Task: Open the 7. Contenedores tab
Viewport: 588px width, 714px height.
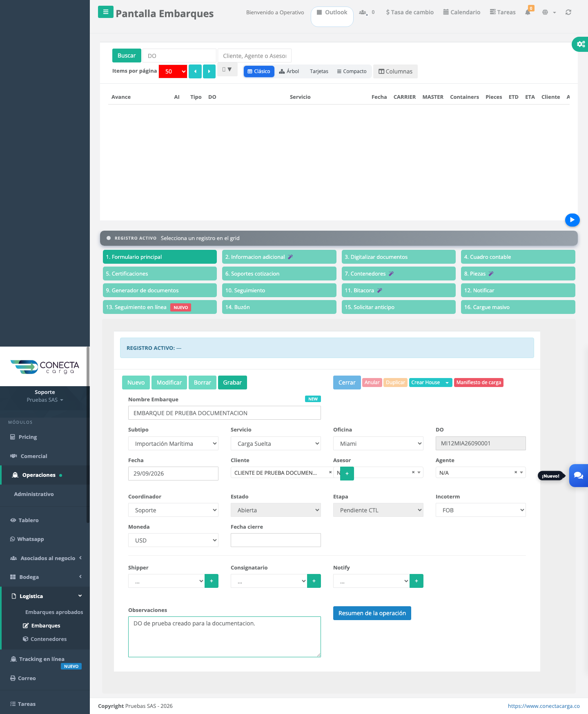Action: (399, 274)
